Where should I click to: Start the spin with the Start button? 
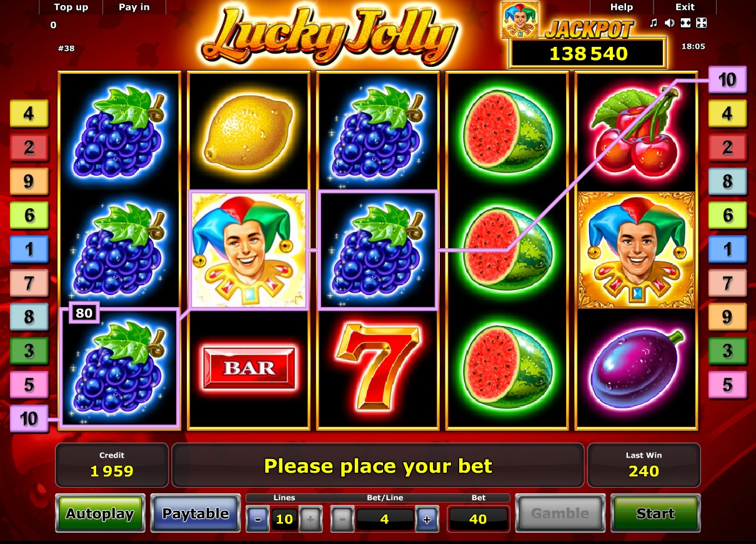[x=655, y=513]
